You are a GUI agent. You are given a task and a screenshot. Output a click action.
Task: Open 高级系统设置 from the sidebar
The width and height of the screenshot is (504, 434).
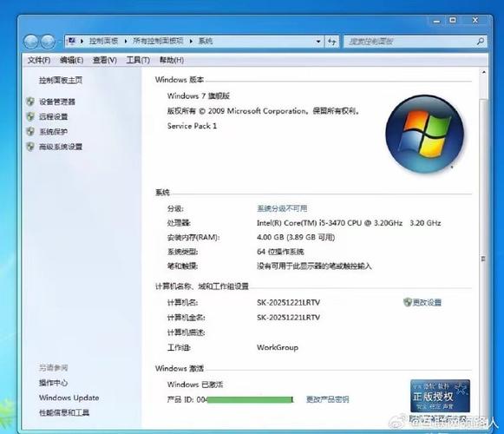[61, 147]
